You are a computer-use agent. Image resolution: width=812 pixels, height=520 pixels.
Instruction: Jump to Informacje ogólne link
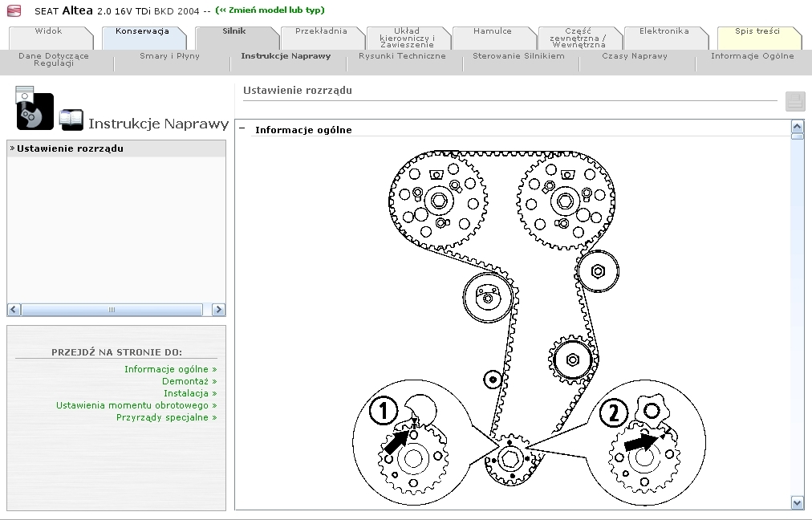[170, 369]
